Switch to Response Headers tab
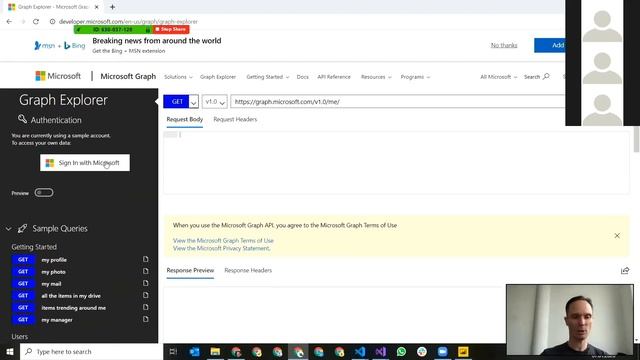Viewport: 640px width, 360px height. click(248, 270)
